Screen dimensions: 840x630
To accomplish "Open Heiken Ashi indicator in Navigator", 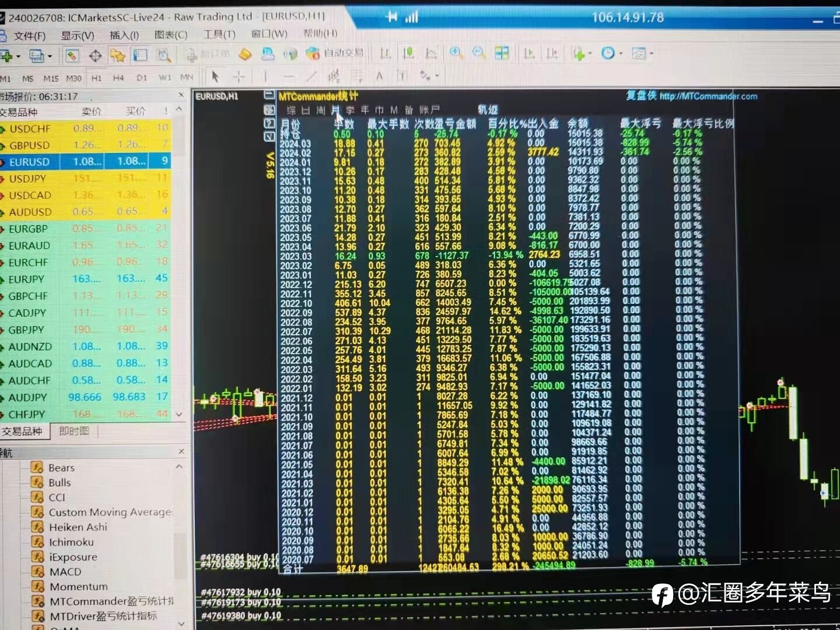I will 78,527.
